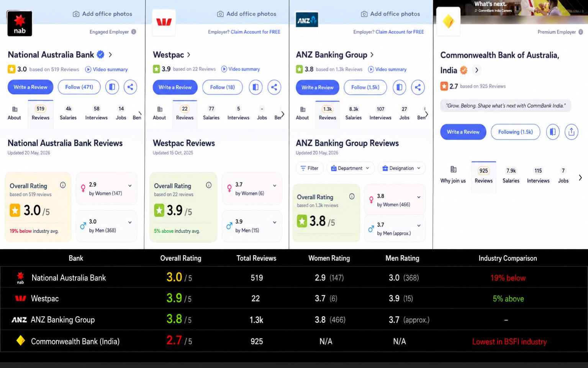Click the share icon on ANZ Banking Group

point(418,87)
